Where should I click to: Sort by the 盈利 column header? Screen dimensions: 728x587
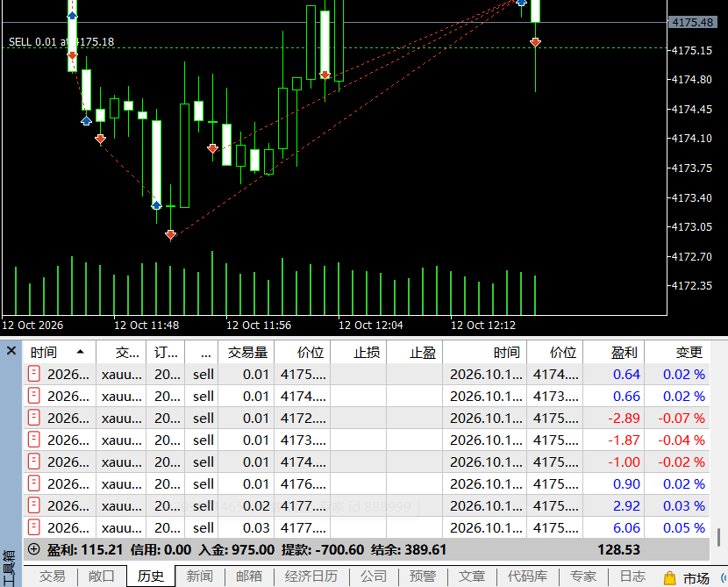pos(614,353)
